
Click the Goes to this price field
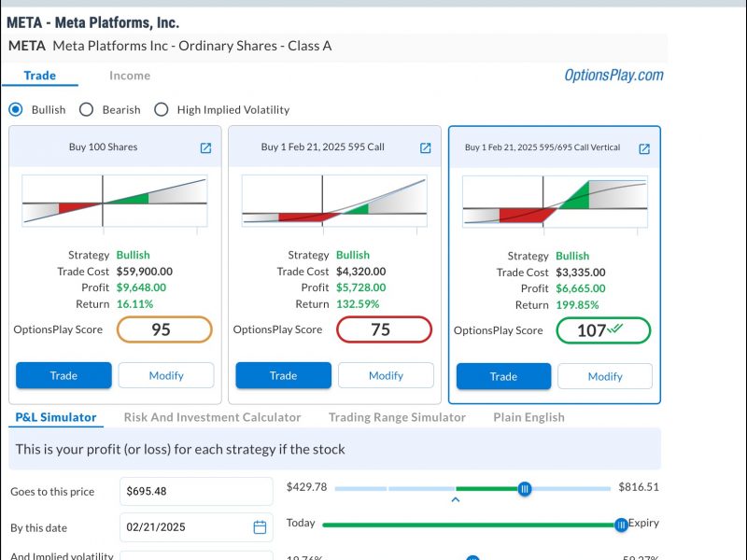[196, 491]
